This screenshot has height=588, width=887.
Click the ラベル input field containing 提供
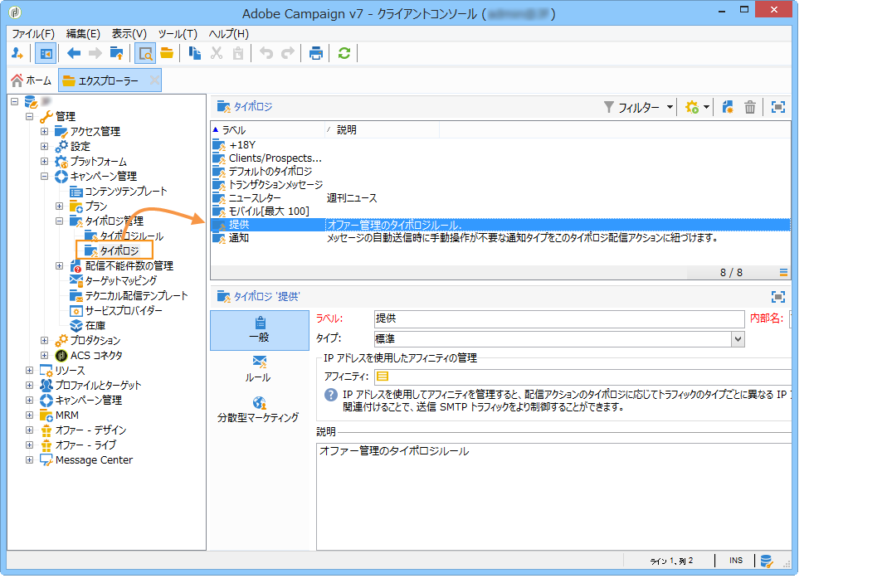pos(559,318)
